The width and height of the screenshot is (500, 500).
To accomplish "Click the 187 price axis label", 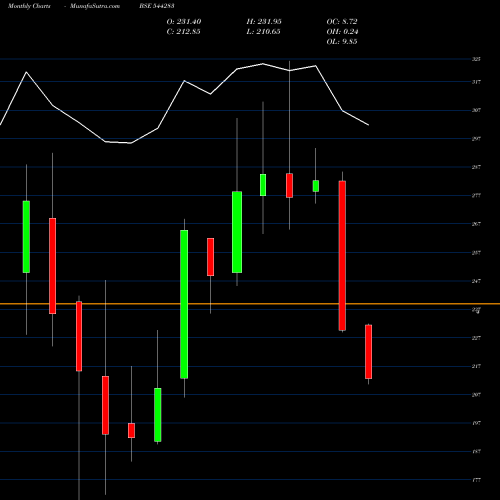I will [476, 451].
